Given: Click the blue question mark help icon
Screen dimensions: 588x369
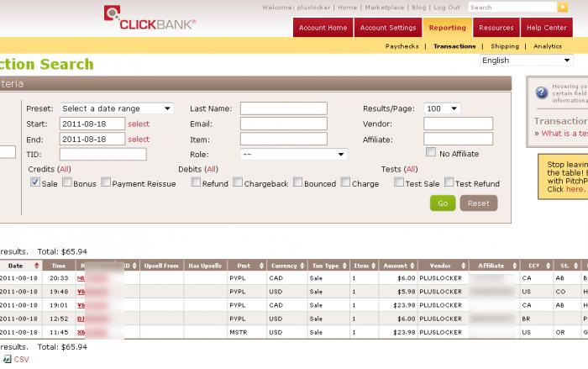Looking at the screenshot, I should (542, 92).
